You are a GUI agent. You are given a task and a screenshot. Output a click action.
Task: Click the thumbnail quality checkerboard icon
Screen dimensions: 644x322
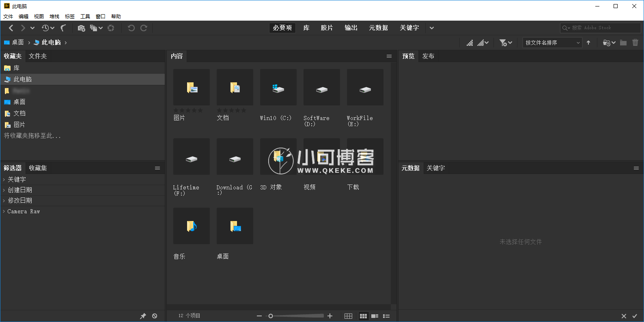[470, 43]
